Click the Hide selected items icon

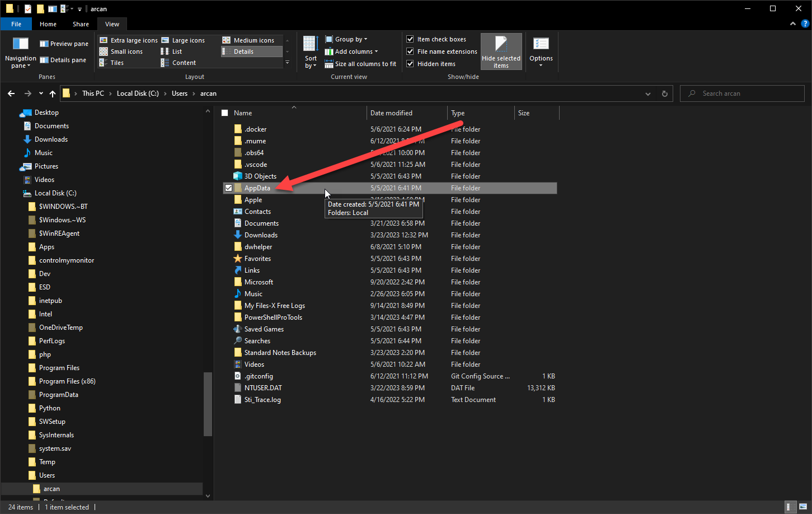501,44
